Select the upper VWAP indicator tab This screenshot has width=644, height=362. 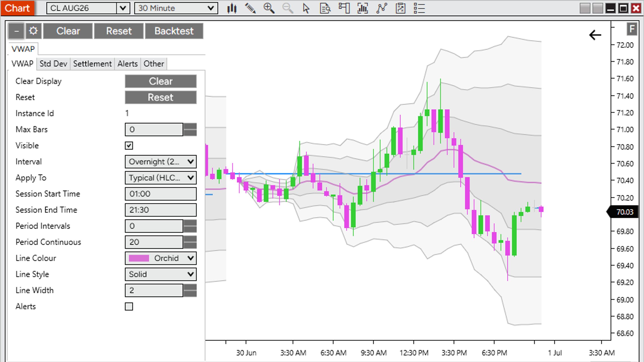coord(23,49)
